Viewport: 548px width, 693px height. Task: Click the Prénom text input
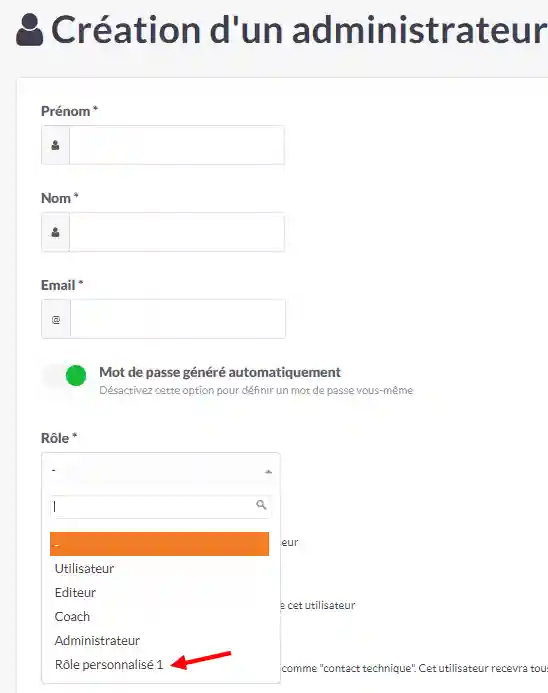point(177,145)
